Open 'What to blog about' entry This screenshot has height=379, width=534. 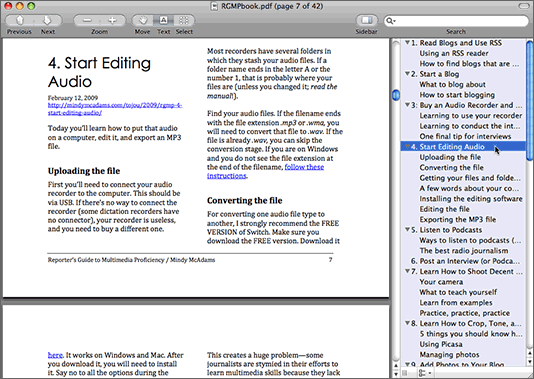[x=452, y=84]
